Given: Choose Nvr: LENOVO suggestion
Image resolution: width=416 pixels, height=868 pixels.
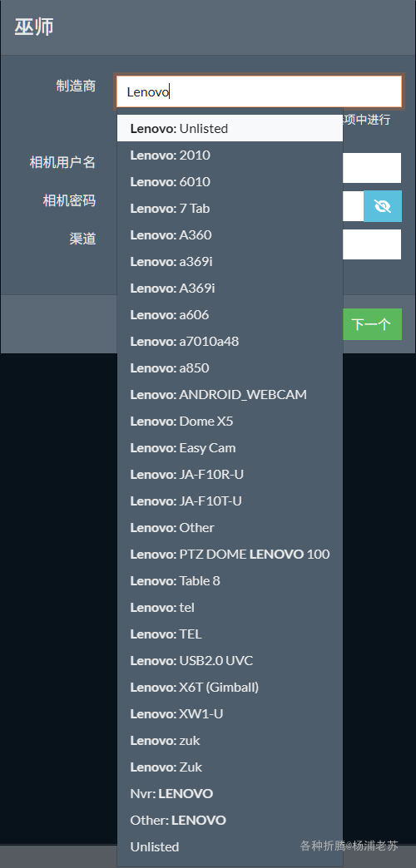Looking at the screenshot, I should [x=230, y=792].
